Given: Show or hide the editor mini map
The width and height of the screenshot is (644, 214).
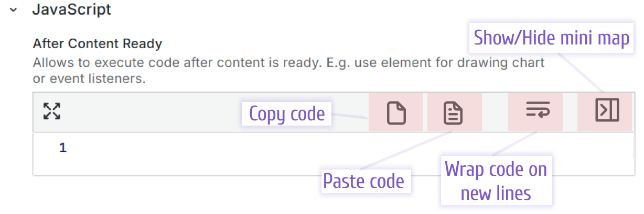Looking at the screenshot, I should click(607, 111).
